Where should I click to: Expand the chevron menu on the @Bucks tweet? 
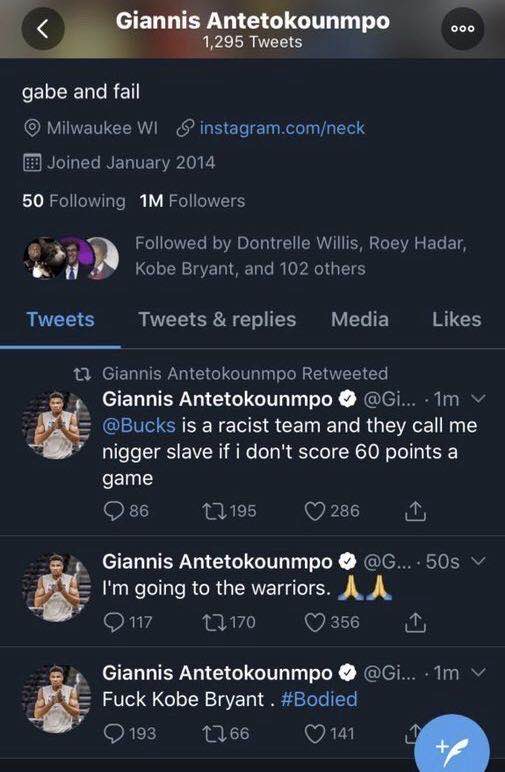click(478, 398)
